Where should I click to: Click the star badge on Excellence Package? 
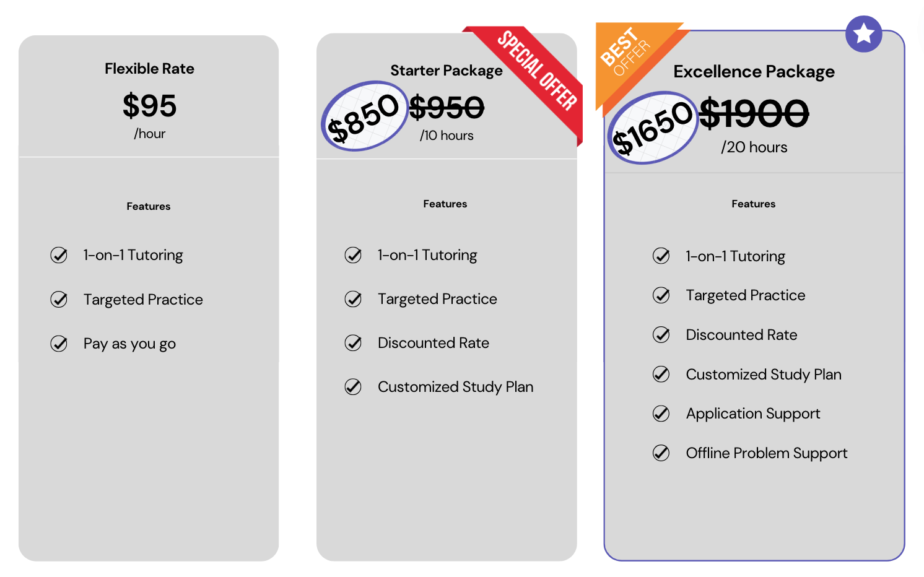[x=864, y=34]
